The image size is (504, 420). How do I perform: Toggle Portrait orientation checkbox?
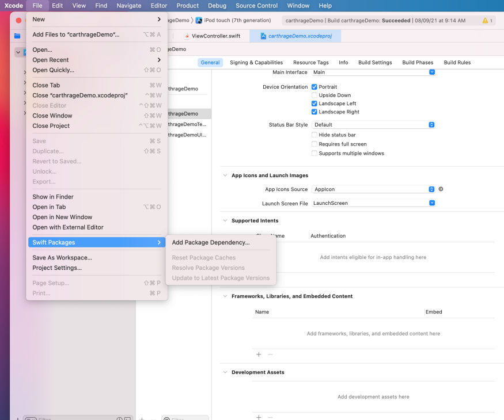(314, 87)
